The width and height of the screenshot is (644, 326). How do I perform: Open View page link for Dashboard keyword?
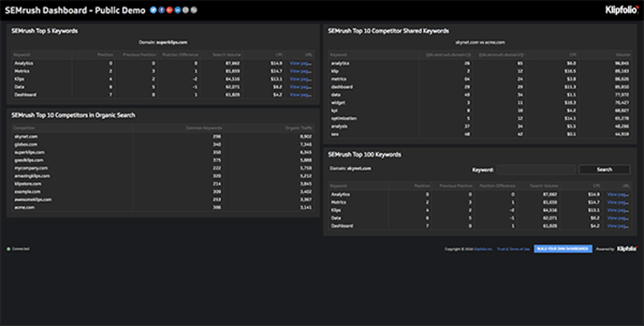tap(300, 95)
